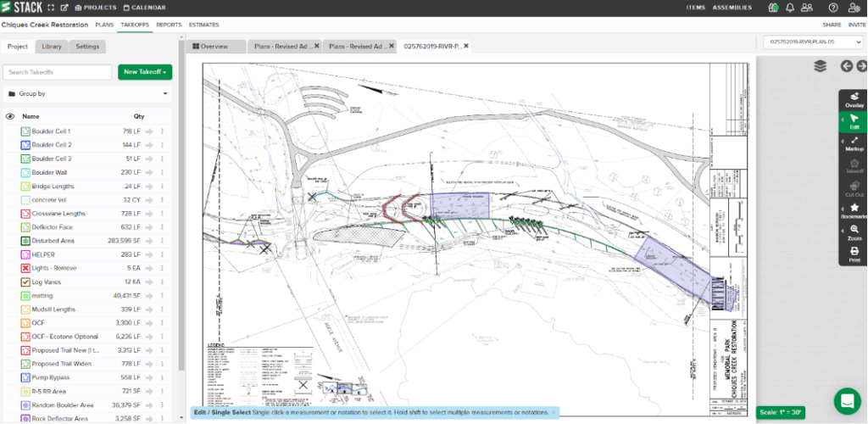Screen dimensions: 868x424
Task: Click the Qty column header
Action: coord(138,117)
